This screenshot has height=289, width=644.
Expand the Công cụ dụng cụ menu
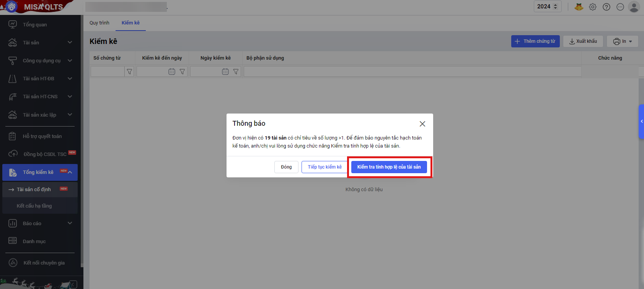[70, 60]
